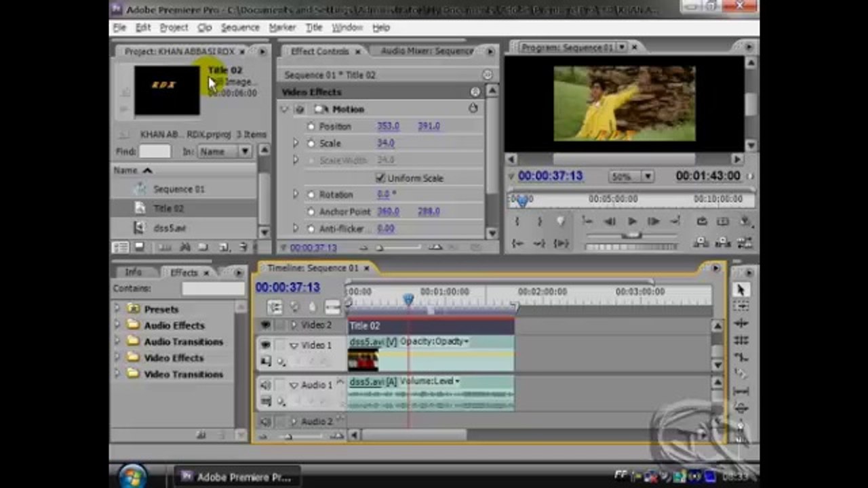868x488 pixels.
Task: Collapse the Motion effect group
Action: coord(284,109)
